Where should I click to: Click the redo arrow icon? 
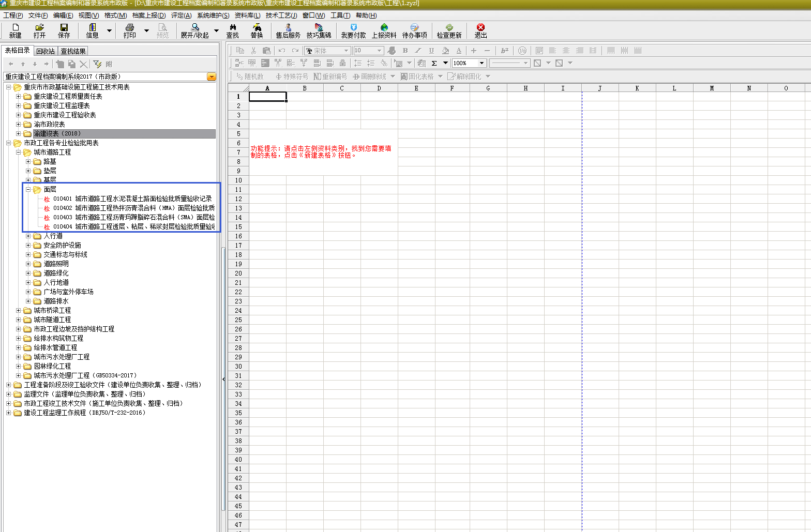click(x=295, y=50)
